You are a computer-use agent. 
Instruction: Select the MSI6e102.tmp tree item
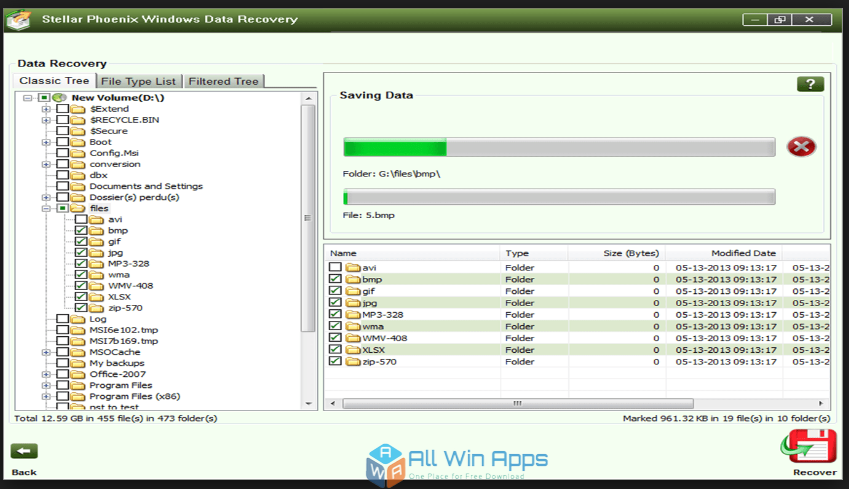124,330
